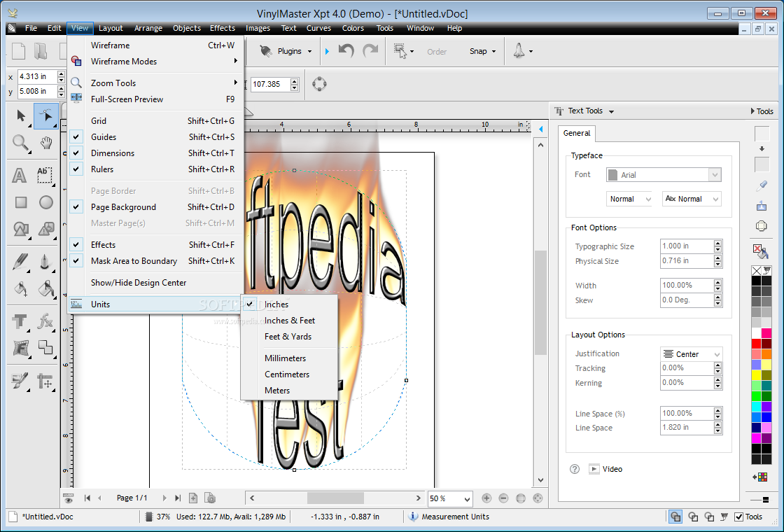
Task: Click the help question mark icon
Action: click(575, 469)
